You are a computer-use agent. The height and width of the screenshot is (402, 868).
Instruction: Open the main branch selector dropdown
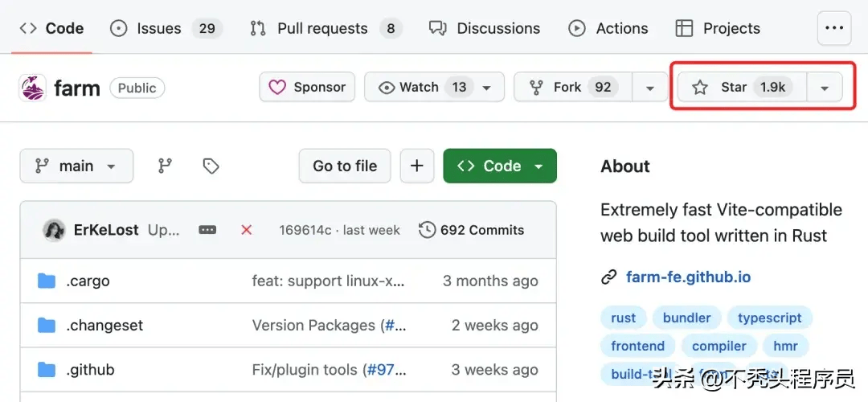76,166
